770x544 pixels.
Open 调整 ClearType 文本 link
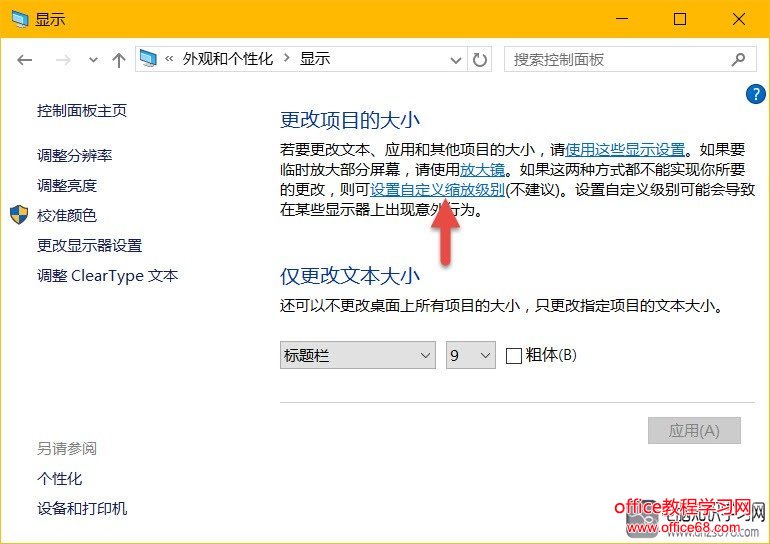coord(108,275)
